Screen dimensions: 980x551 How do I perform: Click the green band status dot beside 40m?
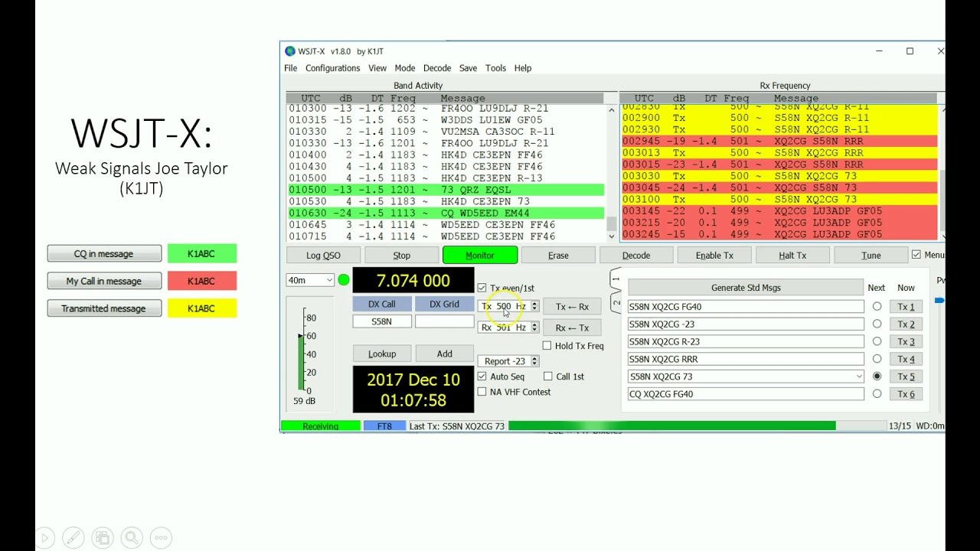(344, 280)
